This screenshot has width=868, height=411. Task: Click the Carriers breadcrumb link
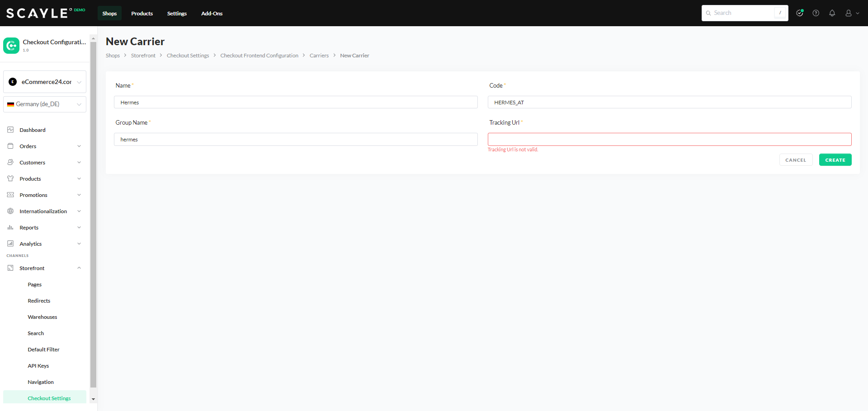click(319, 56)
